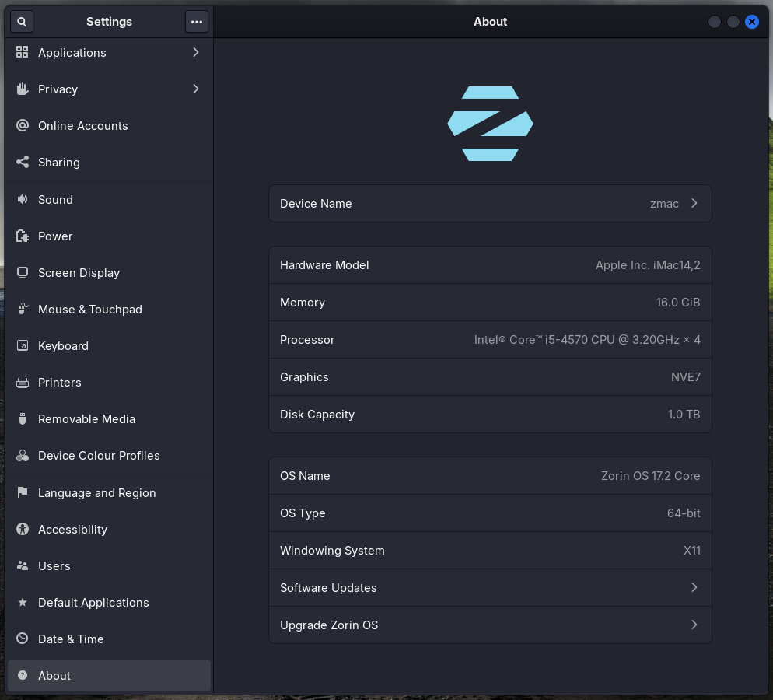Image resolution: width=773 pixels, height=700 pixels.
Task: Click the Removable Media USB icon
Action: click(x=23, y=418)
